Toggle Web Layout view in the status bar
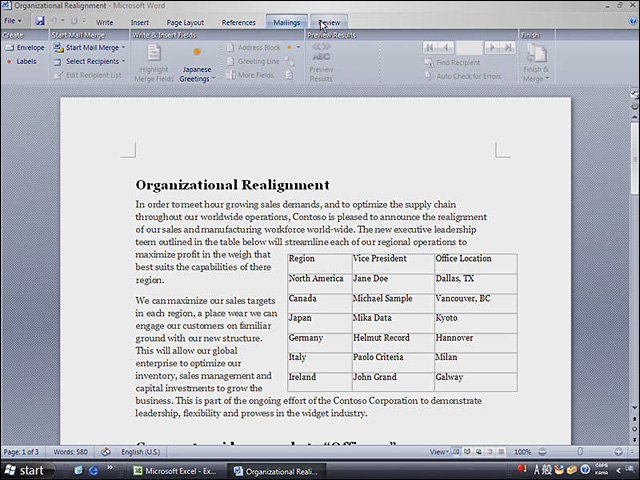Image resolution: width=640 pixels, height=480 pixels. pos(478,452)
